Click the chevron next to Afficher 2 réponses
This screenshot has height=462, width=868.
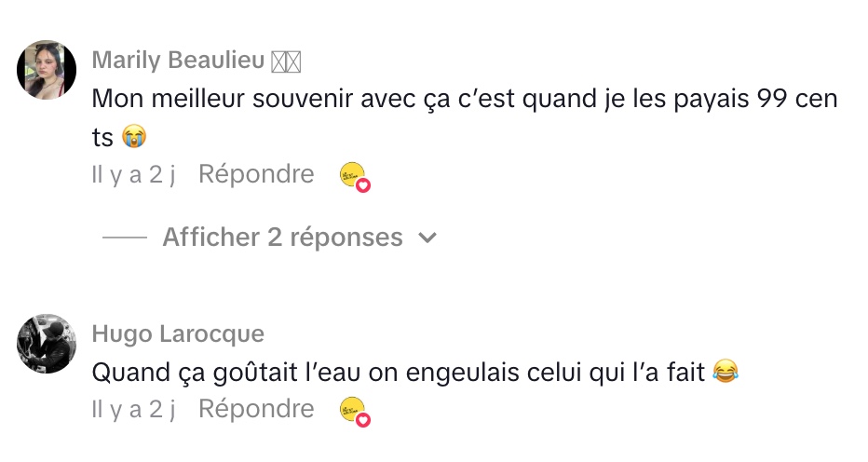[x=427, y=238]
